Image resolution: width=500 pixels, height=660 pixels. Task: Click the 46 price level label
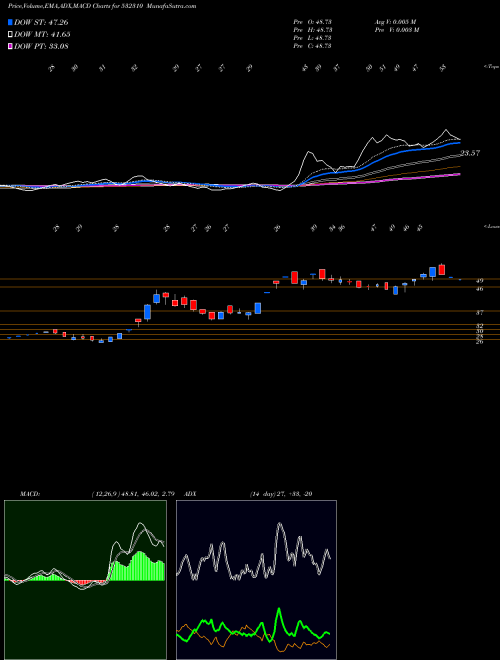[480, 289]
